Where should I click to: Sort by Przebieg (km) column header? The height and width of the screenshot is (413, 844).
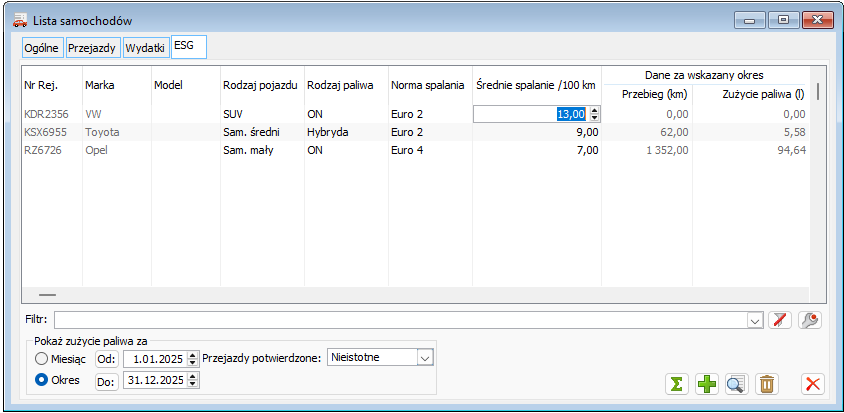647,94
